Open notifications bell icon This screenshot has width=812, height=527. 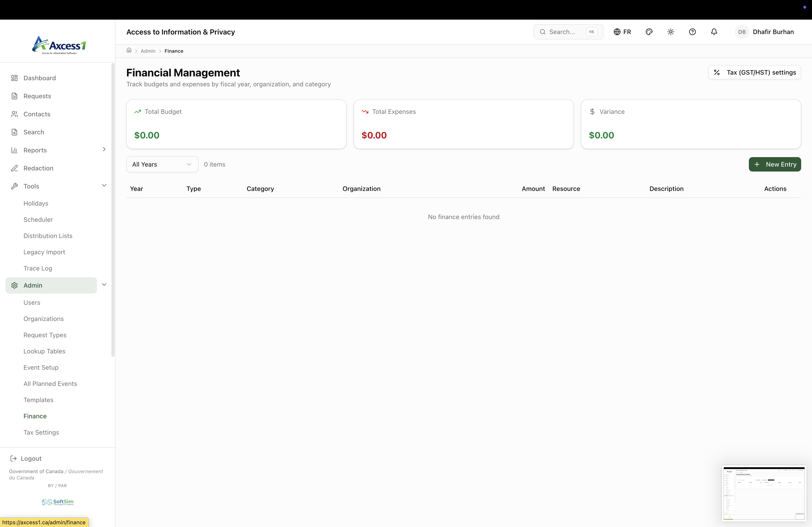(714, 32)
